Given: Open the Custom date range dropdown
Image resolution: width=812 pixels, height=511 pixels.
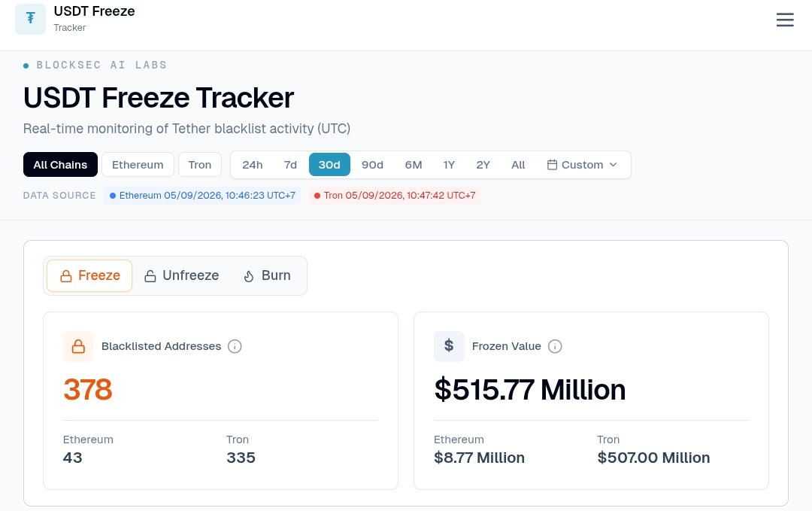Looking at the screenshot, I should pos(583,165).
